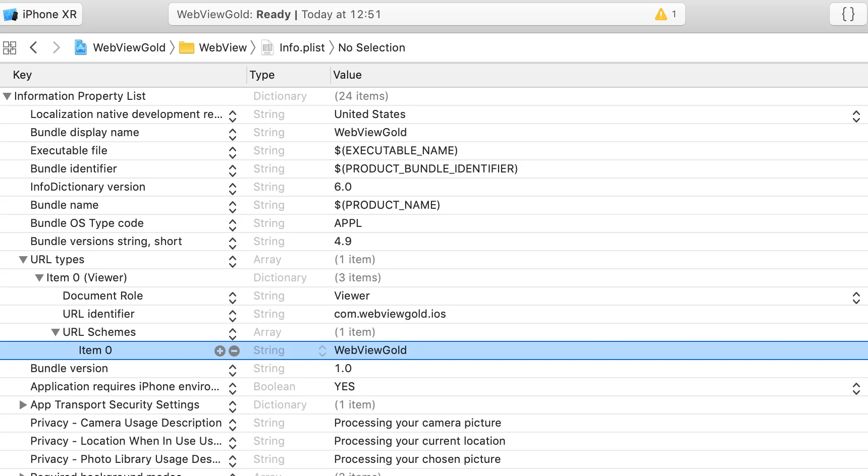Open the value dropdown next to Viewer
Image resolution: width=868 pixels, height=476 pixels.
tap(856, 297)
